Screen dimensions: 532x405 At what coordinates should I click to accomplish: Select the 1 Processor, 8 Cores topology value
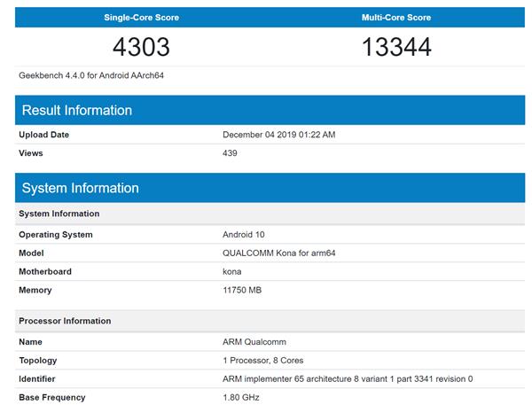pos(264,361)
